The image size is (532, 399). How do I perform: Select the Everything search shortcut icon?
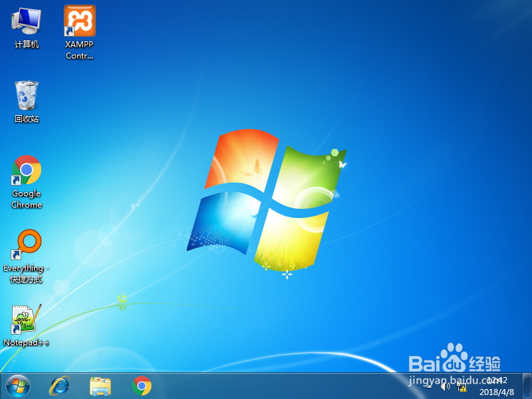tap(27, 256)
